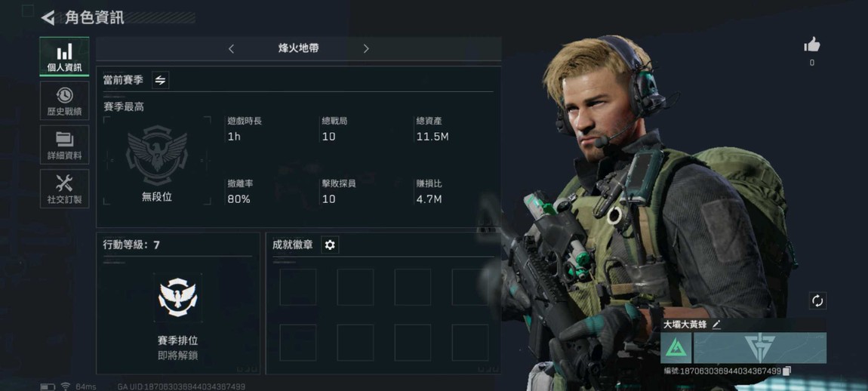Image resolution: width=868 pixels, height=391 pixels.
Task: Switch to the next mode with the right chevron
Action: click(366, 49)
